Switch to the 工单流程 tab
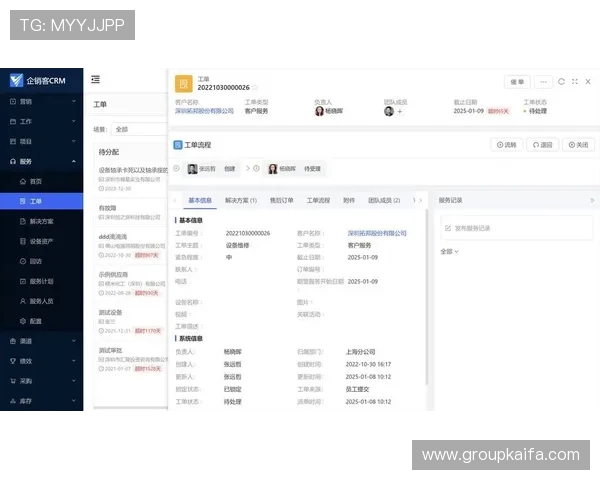This screenshot has height=480, width=600. [318, 200]
